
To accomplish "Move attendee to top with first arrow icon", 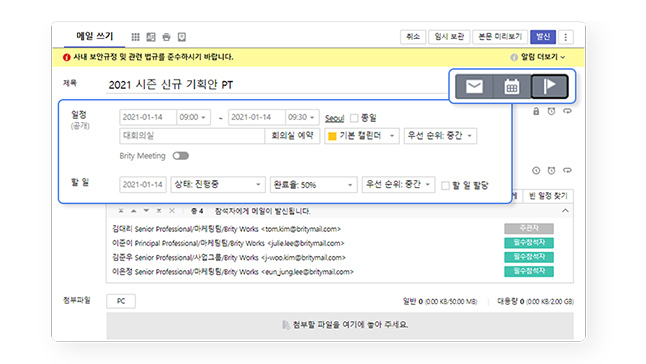I will pyautogui.click(x=121, y=211).
